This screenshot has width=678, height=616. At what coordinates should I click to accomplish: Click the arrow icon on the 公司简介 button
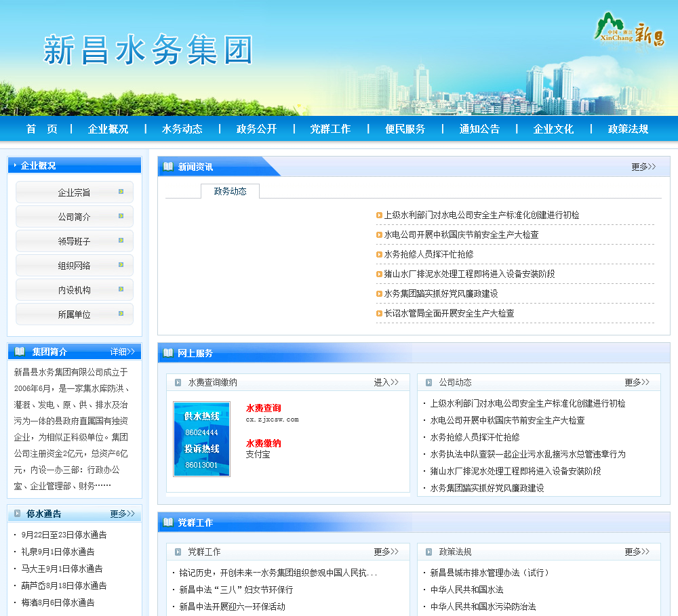pos(121,215)
